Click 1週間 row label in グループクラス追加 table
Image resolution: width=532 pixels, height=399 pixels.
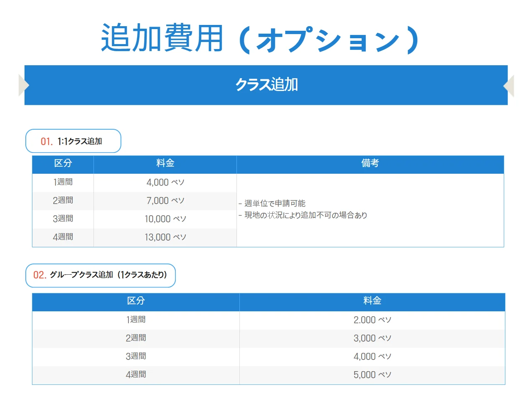click(x=136, y=320)
